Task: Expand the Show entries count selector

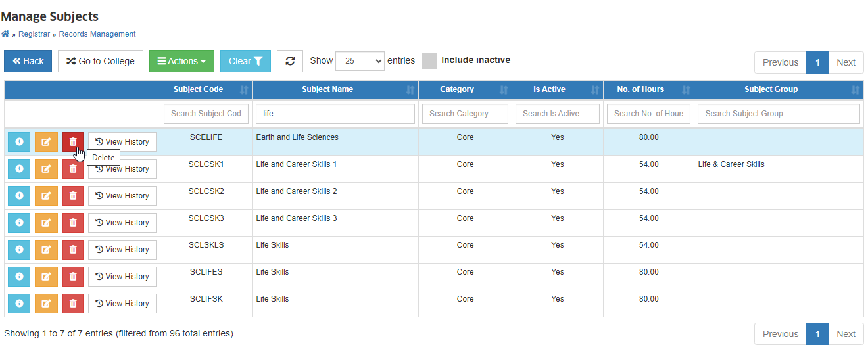Action: click(x=360, y=61)
